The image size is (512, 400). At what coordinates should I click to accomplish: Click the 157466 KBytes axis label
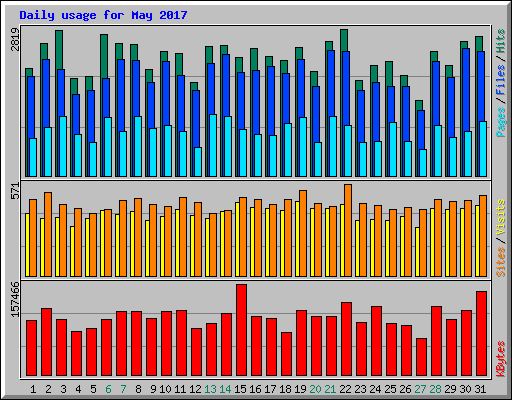coord(15,299)
